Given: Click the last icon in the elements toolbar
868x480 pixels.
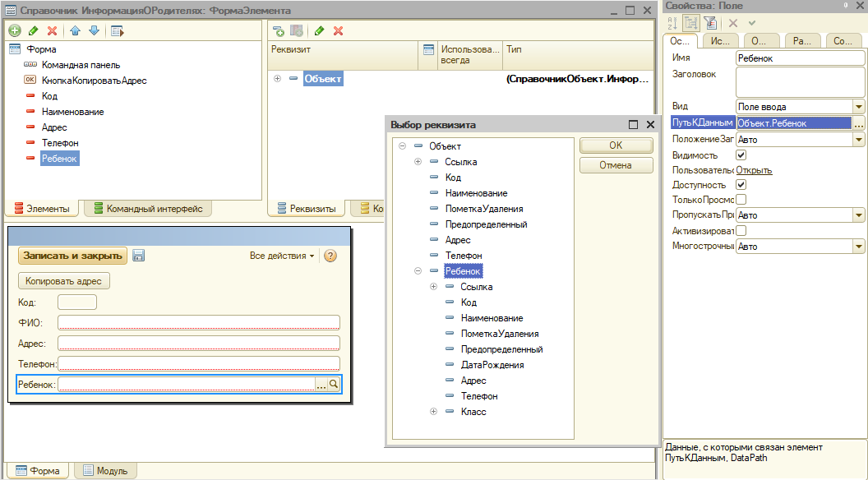Looking at the screenshot, I should point(117,31).
